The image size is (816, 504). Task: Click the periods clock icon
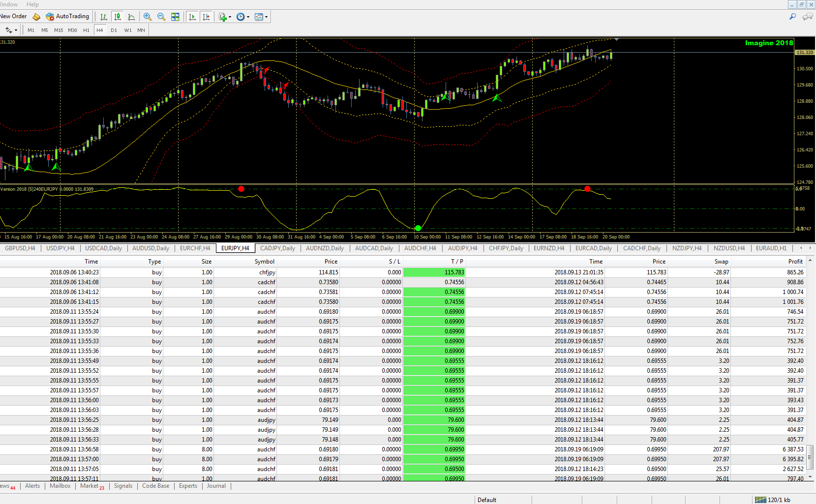240,17
